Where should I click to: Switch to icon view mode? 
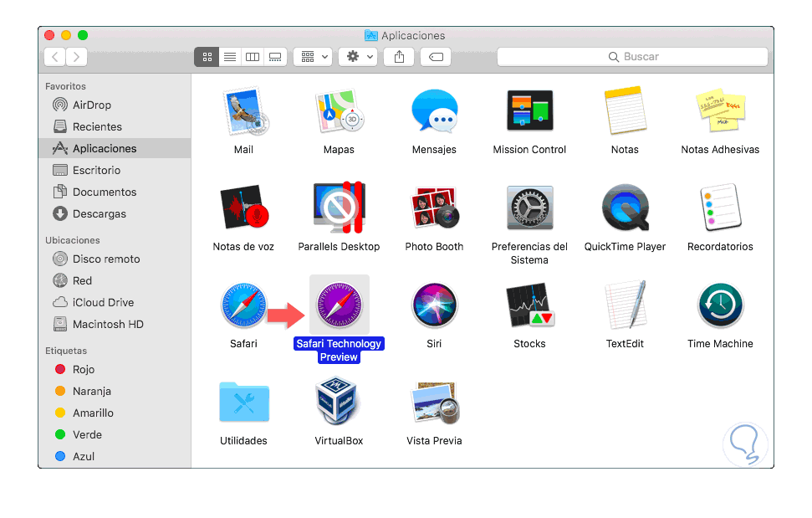click(x=207, y=57)
